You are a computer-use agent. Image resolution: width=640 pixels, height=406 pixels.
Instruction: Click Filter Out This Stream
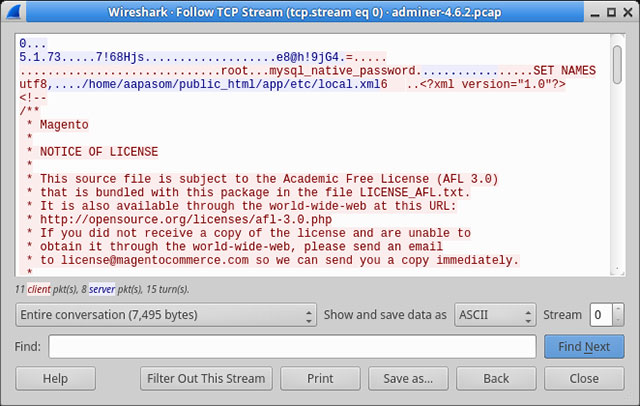(x=207, y=379)
